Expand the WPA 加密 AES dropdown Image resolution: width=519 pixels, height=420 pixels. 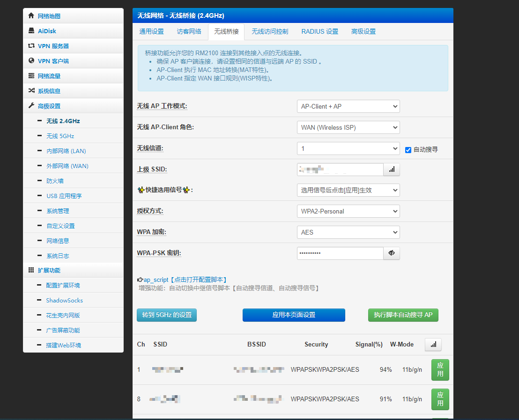(x=348, y=232)
